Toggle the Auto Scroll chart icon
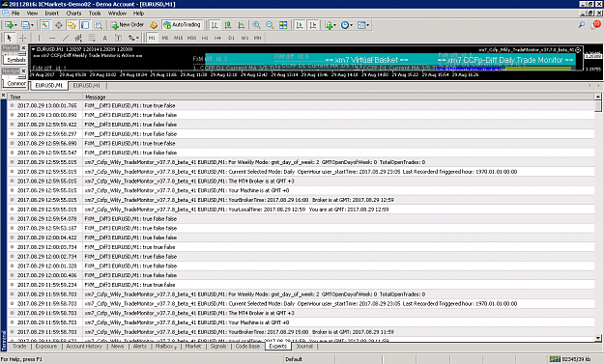The image size is (604, 364). pos(300,25)
